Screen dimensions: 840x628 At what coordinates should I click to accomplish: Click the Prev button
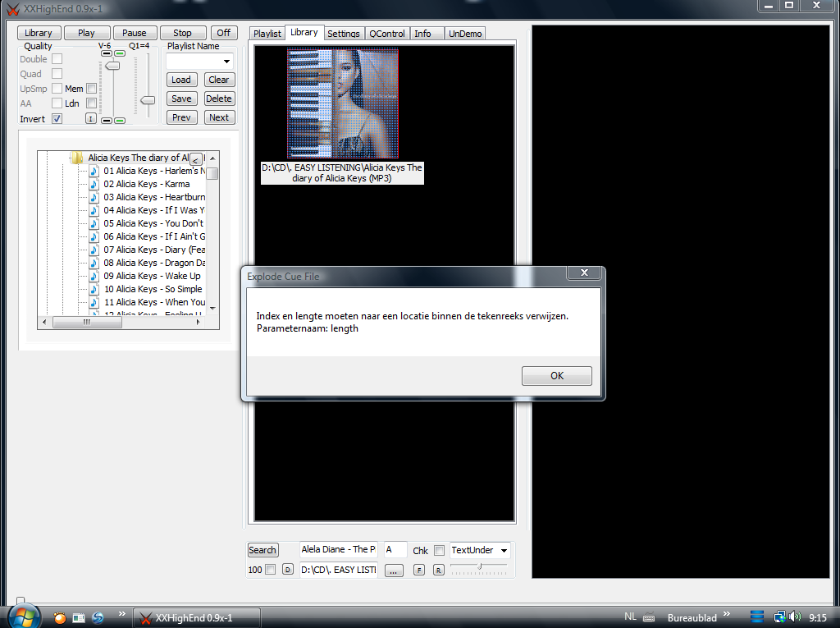click(181, 117)
